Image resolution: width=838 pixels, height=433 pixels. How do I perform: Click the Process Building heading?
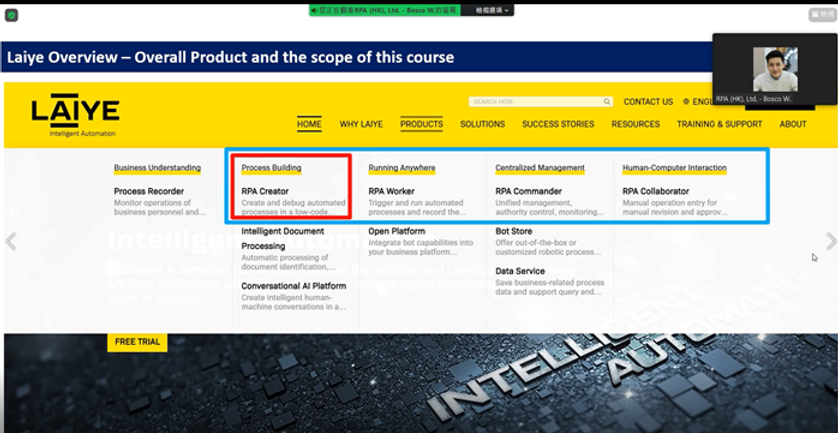click(x=271, y=168)
